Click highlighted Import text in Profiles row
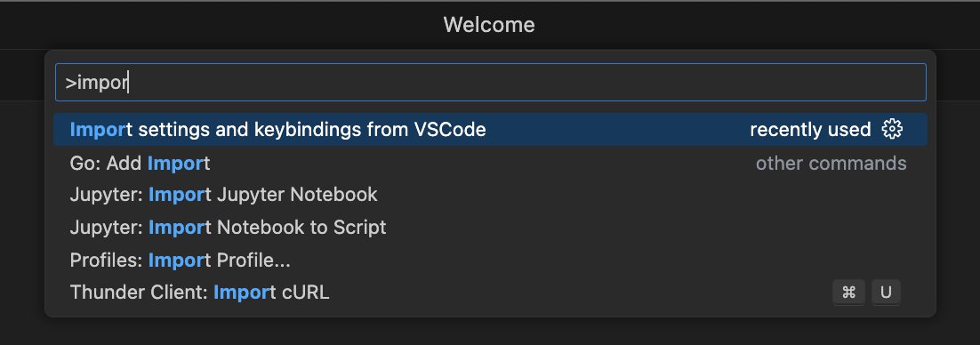 coord(177,260)
